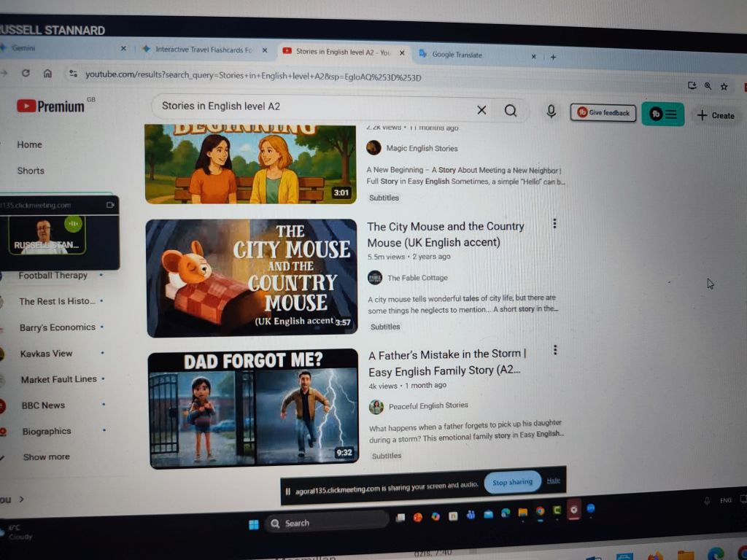
Task: Click the YouTube Premium logo
Action: [x=51, y=106]
